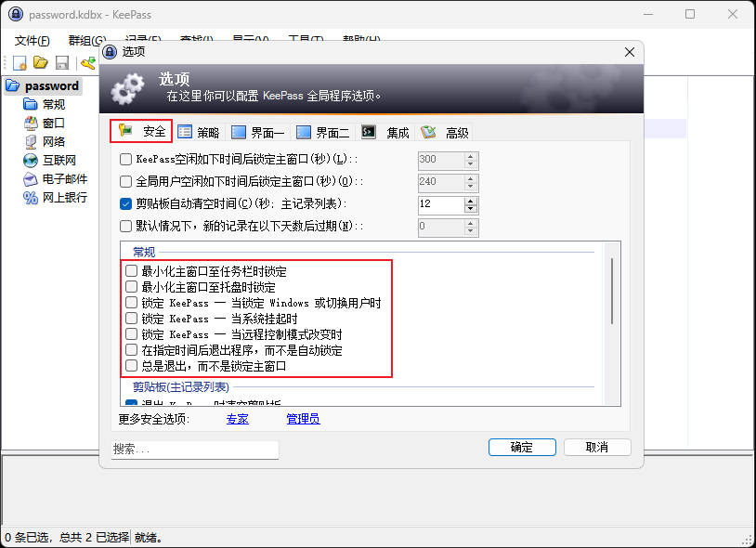Check 最小化主窗口至任务栏时锁定 option
The width and height of the screenshot is (756, 548).
[x=132, y=271]
